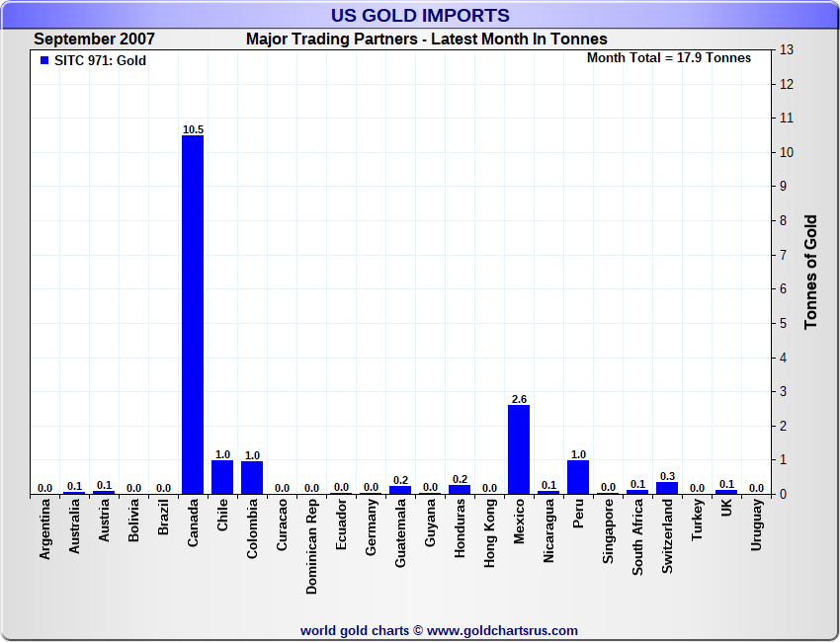Click the Tonnes of Gold axis title
The image size is (840, 642).
(x=810, y=272)
